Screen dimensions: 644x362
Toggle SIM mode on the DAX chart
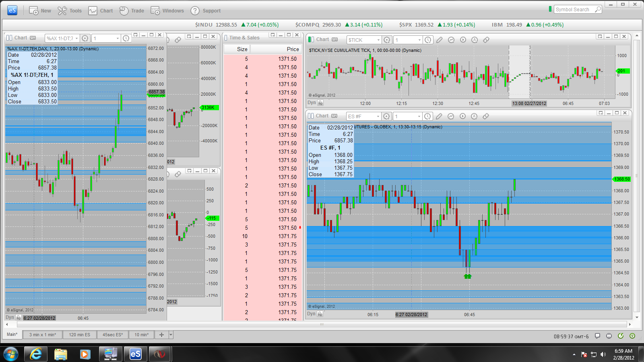coord(33,38)
